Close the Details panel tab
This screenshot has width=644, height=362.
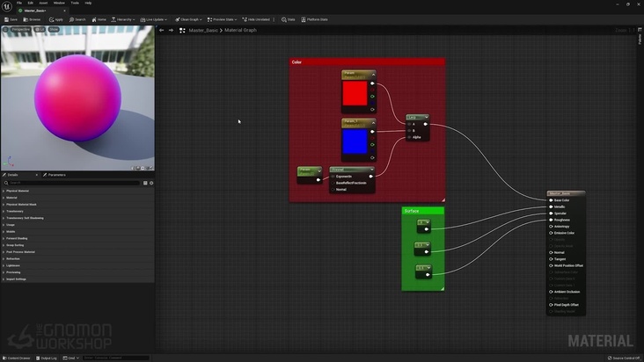(x=37, y=175)
